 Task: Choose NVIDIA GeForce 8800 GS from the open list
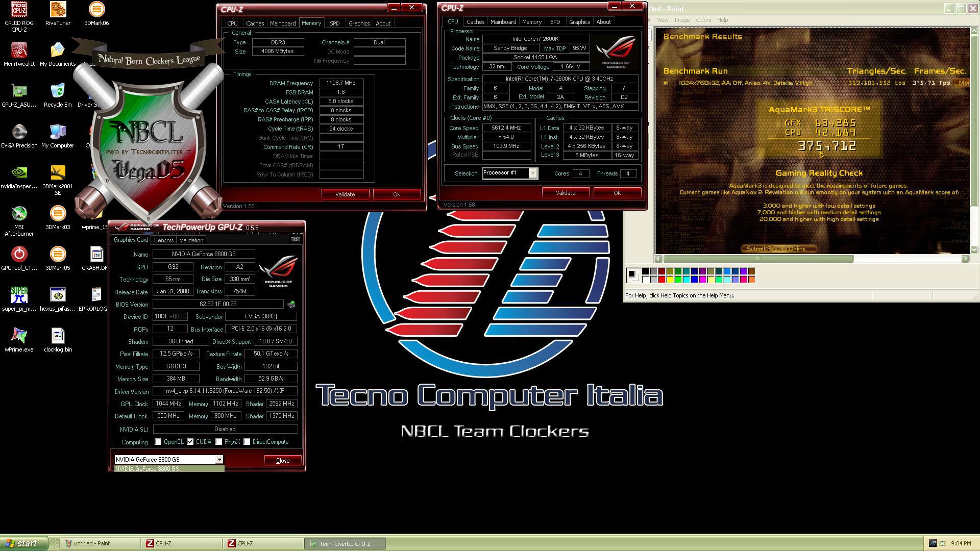(x=169, y=468)
